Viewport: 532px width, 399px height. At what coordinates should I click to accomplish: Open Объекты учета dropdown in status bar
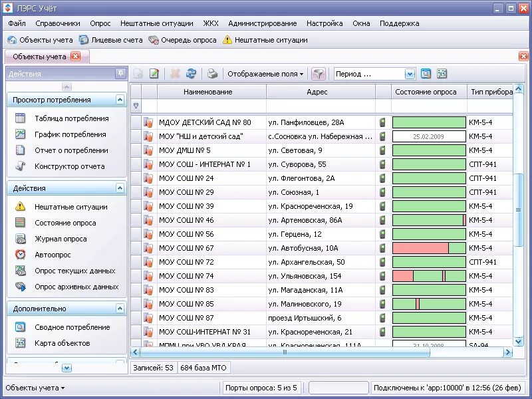coord(35,388)
